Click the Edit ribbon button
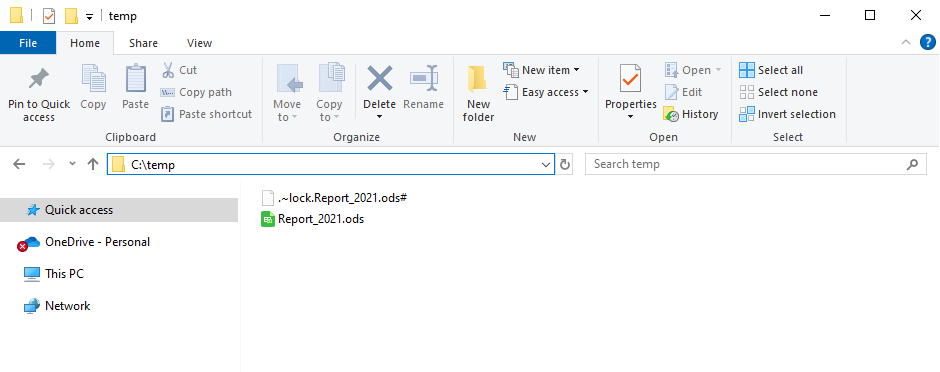 tap(683, 92)
